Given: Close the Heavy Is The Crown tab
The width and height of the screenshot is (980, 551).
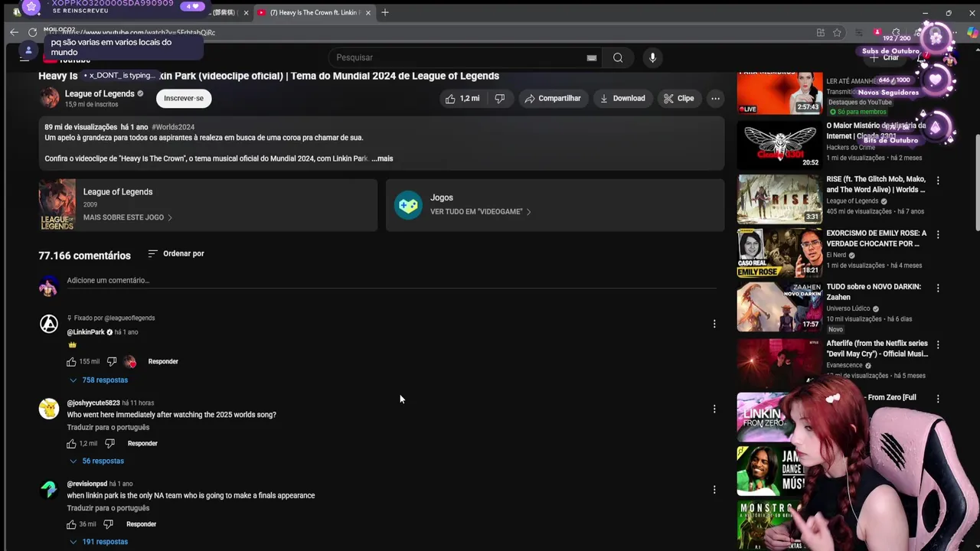Looking at the screenshot, I should 368,12.
